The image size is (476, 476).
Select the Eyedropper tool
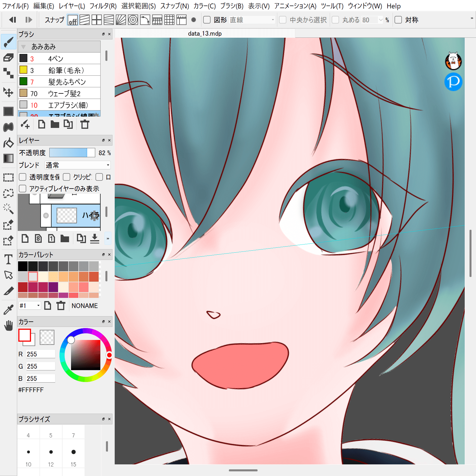click(x=8, y=309)
